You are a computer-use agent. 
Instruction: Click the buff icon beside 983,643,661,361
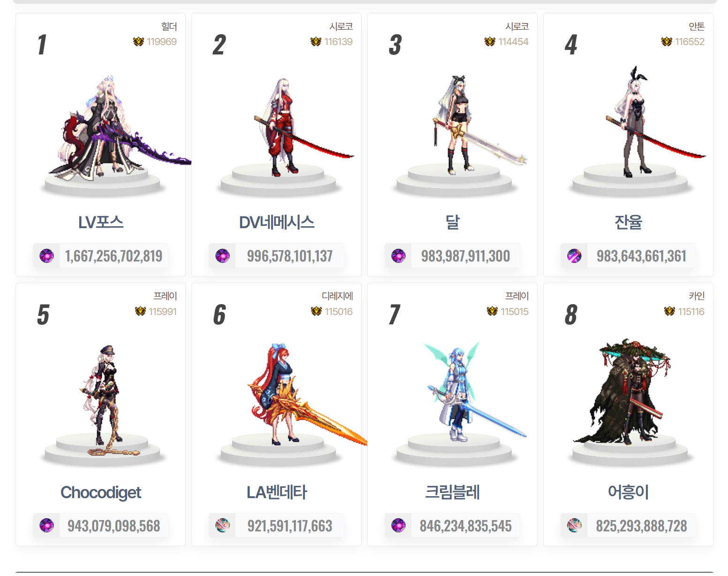coord(574,256)
